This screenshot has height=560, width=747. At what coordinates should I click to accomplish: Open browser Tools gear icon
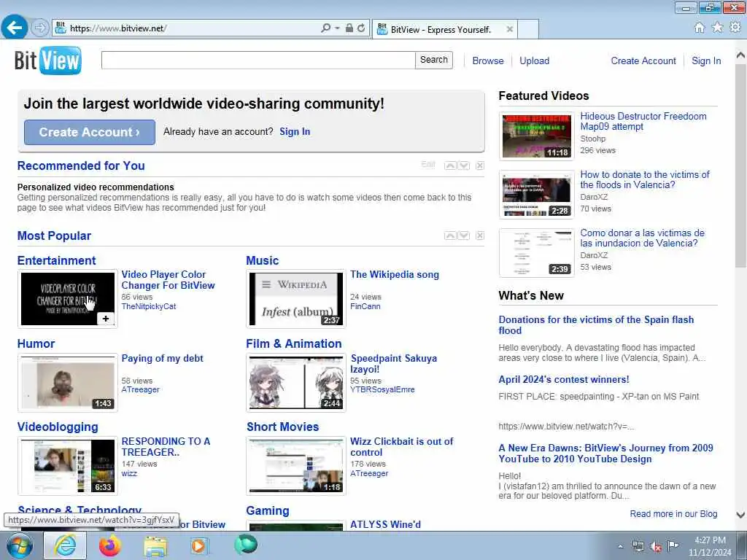(x=735, y=28)
